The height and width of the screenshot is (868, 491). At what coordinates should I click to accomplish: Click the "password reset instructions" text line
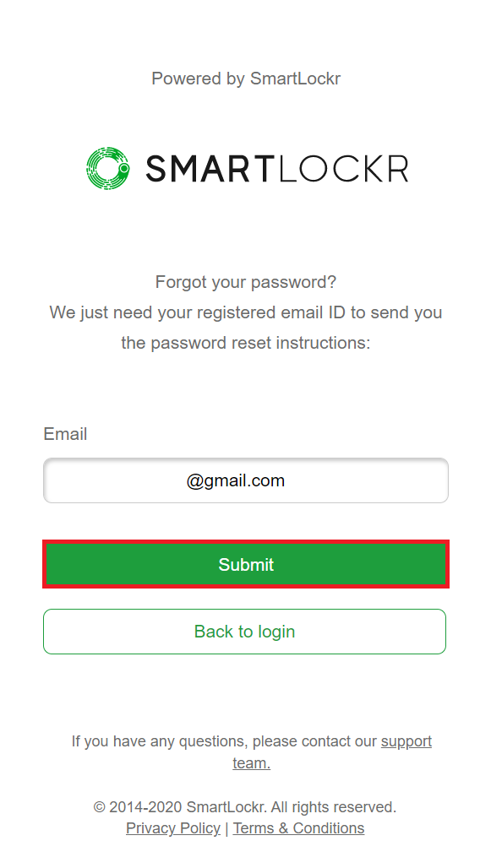tap(245, 343)
